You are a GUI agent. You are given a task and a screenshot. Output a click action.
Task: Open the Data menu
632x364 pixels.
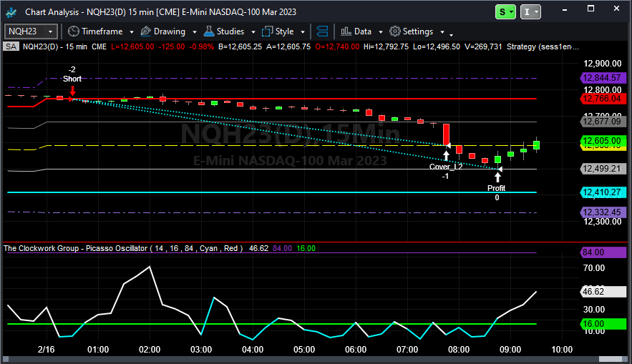pyautogui.click(x=362, y=31)
